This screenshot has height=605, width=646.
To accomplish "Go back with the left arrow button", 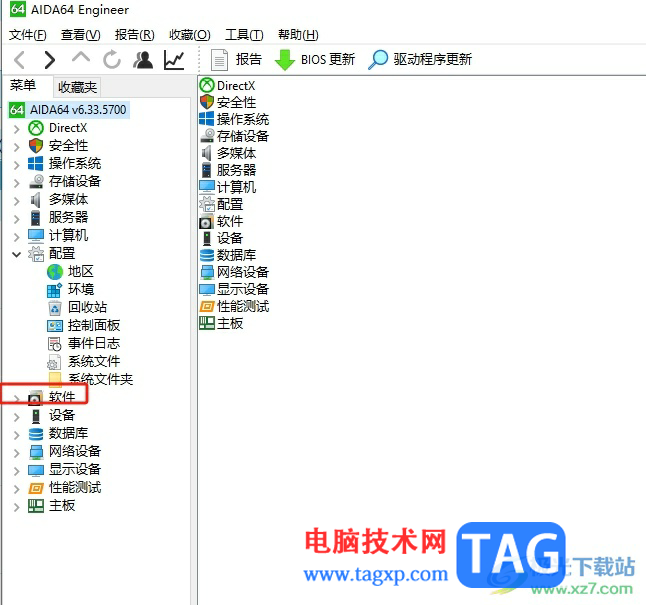I will 19,60.
